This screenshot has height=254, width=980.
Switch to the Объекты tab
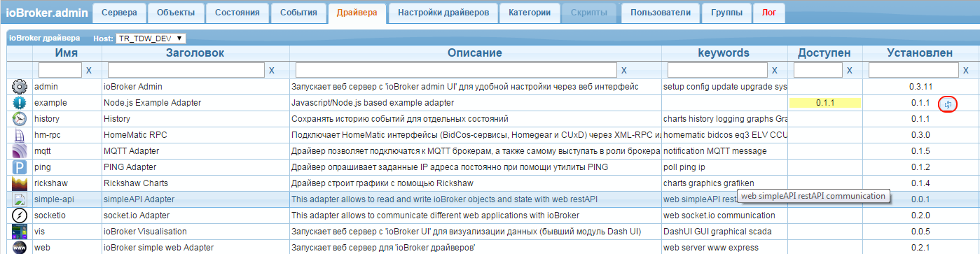click(177, 12)
